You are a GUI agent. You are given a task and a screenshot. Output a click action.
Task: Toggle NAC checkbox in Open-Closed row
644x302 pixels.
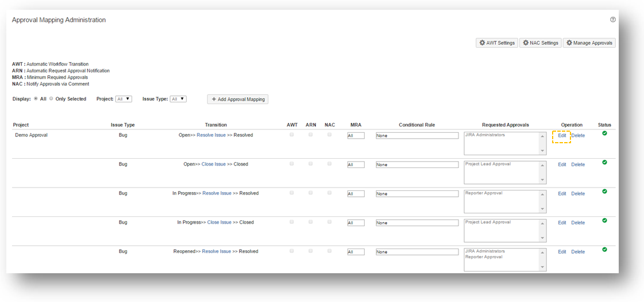[329, 164]
